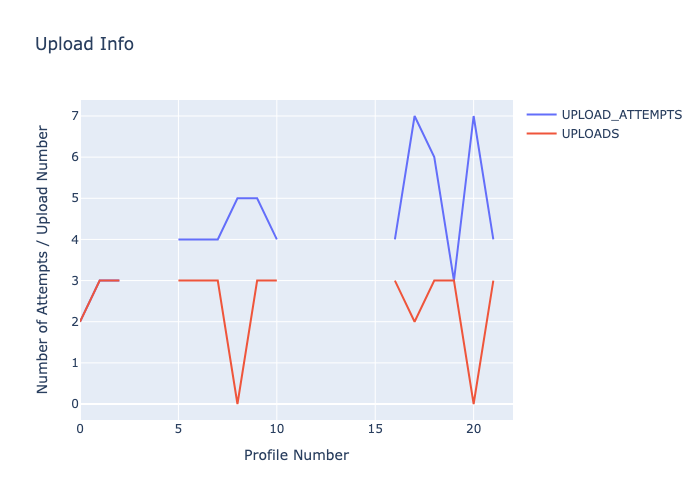Click the blue line peak at profile 17
The width and height of the screenshot is (700, 500).
pos(414,116)
